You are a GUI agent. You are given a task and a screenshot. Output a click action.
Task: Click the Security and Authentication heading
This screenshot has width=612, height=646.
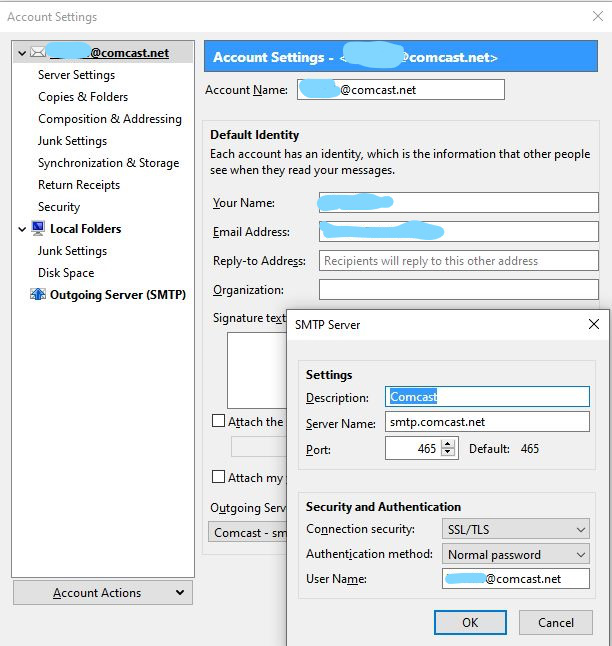tap(383, 507)
